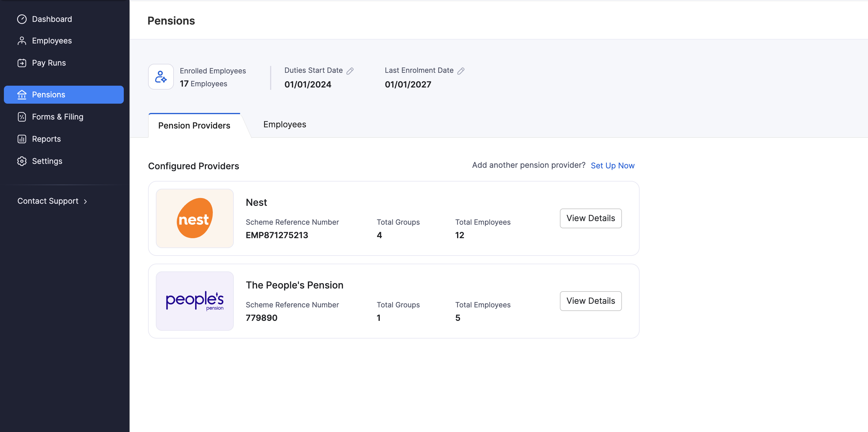This screenshot has width=868, height=432.
Task: Click the duties start date 01/01/2024
Action: [308, 84]
